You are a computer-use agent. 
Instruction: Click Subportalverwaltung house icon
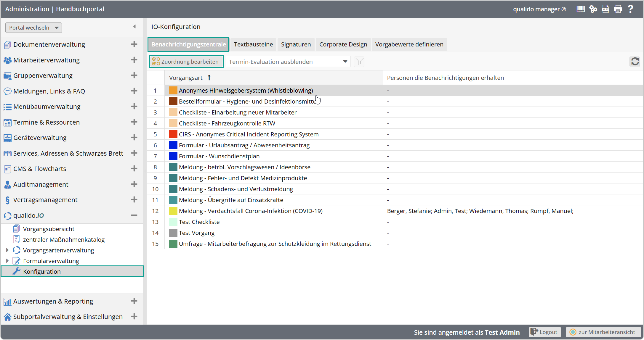click(x=8, y=317)
